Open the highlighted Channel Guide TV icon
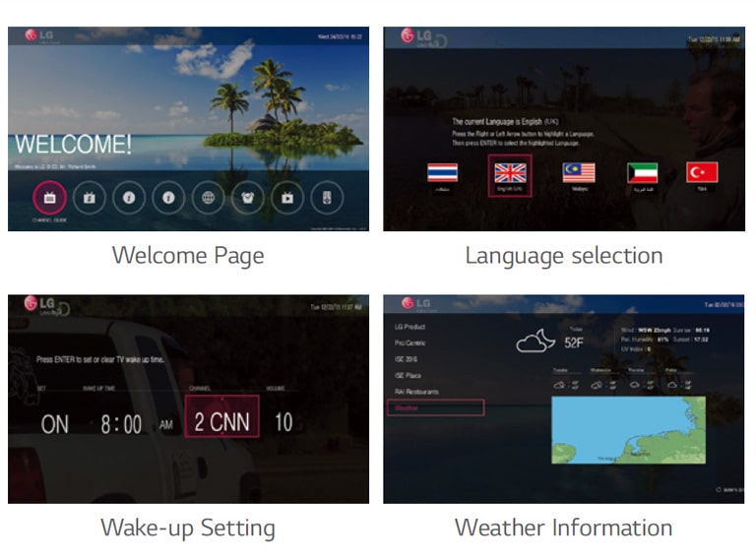The image size is (756, 559). (x=49, y=198)
